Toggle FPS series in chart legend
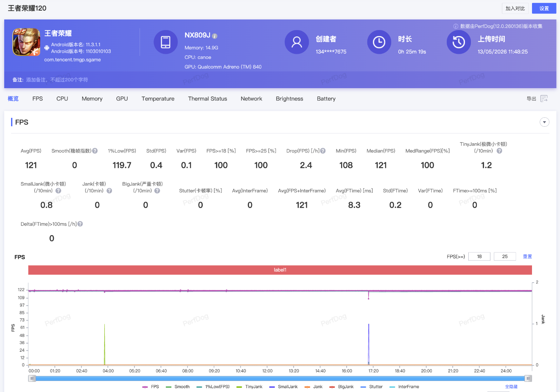560x392 pixels. (x=151, y=387)
